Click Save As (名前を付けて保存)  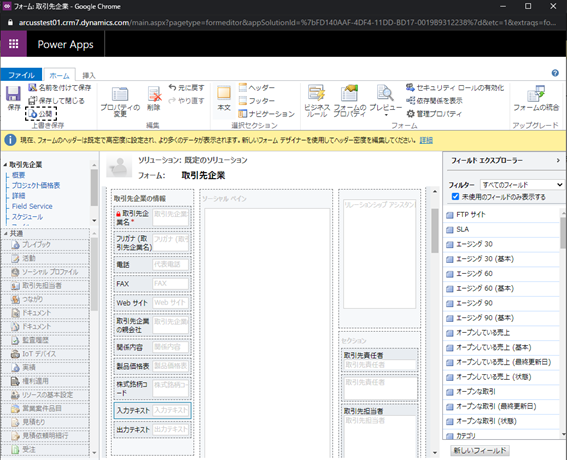click(60, 88)
